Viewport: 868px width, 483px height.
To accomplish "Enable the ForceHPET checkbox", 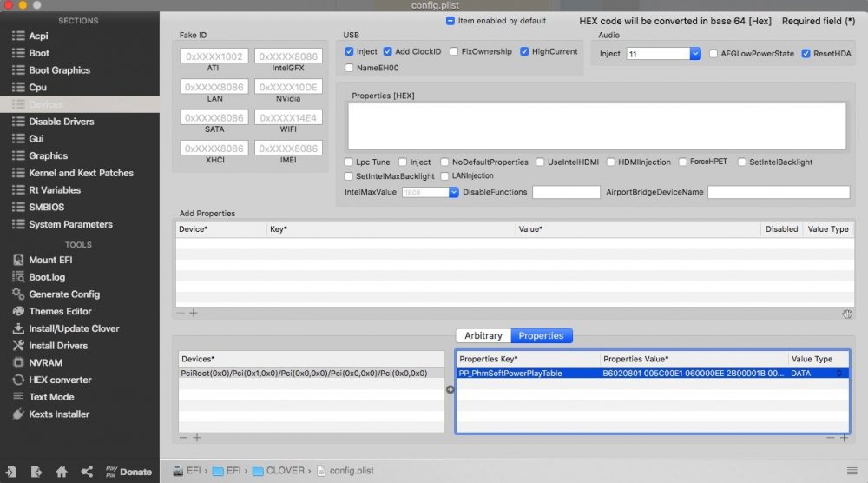I will [x=682, y=162].
